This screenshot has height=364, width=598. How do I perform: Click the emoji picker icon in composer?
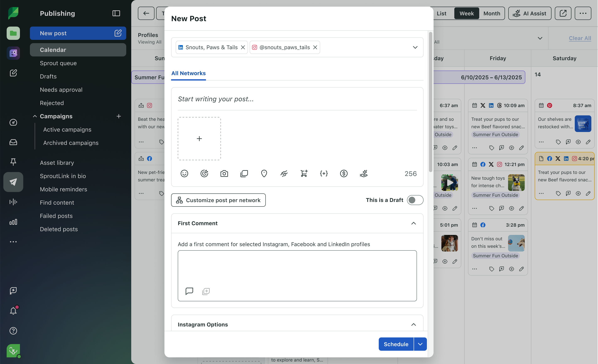(184, 173)
